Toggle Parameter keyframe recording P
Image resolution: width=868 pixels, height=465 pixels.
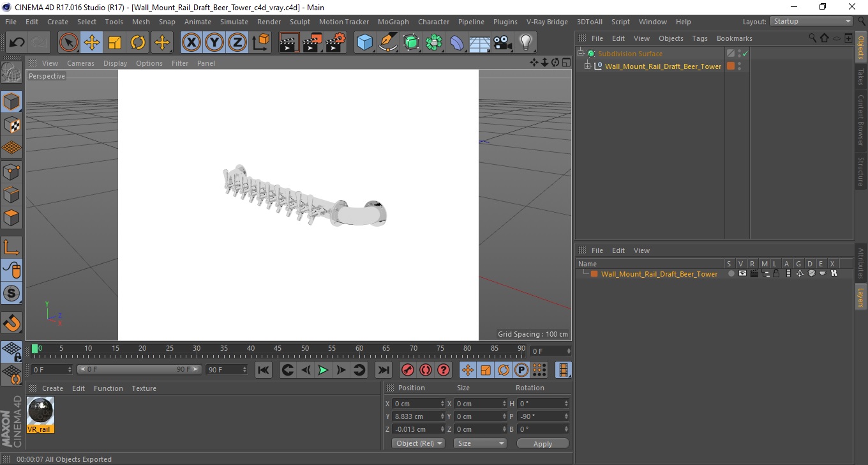[x=521, y=370]
